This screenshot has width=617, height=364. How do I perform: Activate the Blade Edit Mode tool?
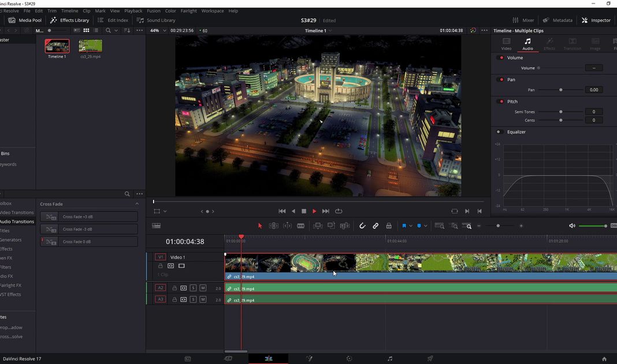[300, 226]
